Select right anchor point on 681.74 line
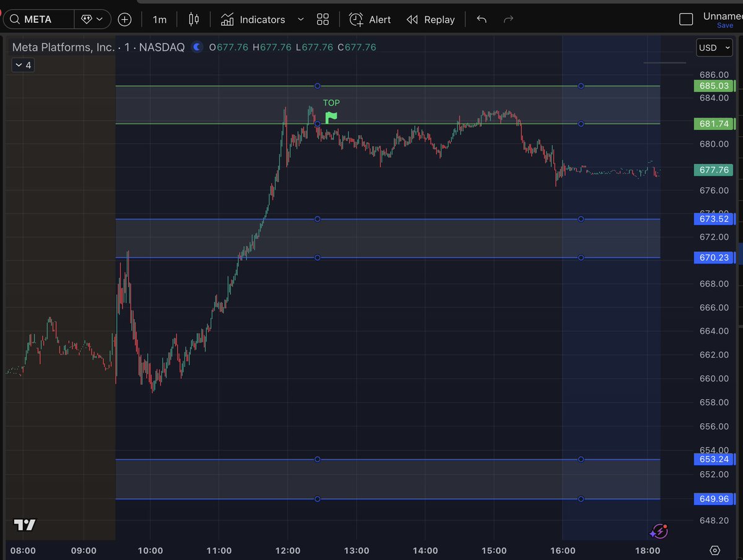 (x=581, y=124)
